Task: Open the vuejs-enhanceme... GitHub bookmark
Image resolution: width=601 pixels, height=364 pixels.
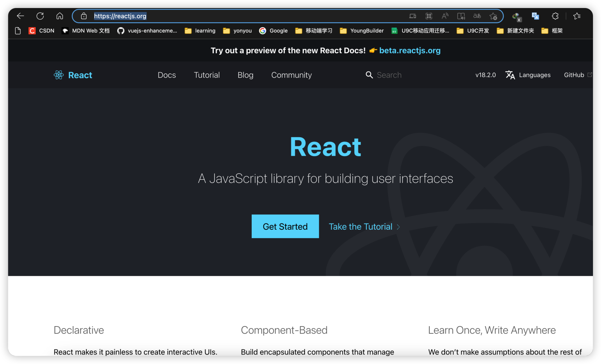Action: (147, 31)
